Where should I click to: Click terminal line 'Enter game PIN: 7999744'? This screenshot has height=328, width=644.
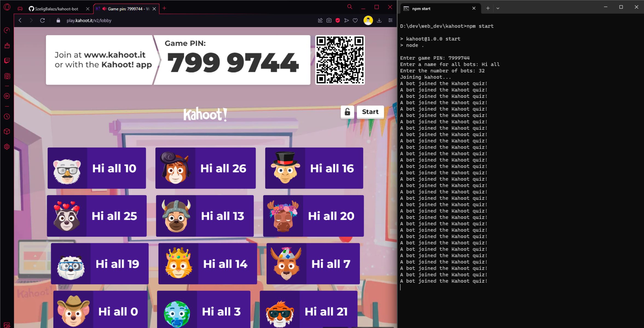coord(435,58)
